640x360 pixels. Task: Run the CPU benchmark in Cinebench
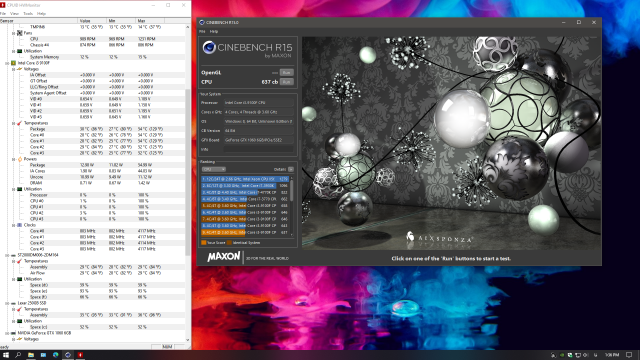287,82
